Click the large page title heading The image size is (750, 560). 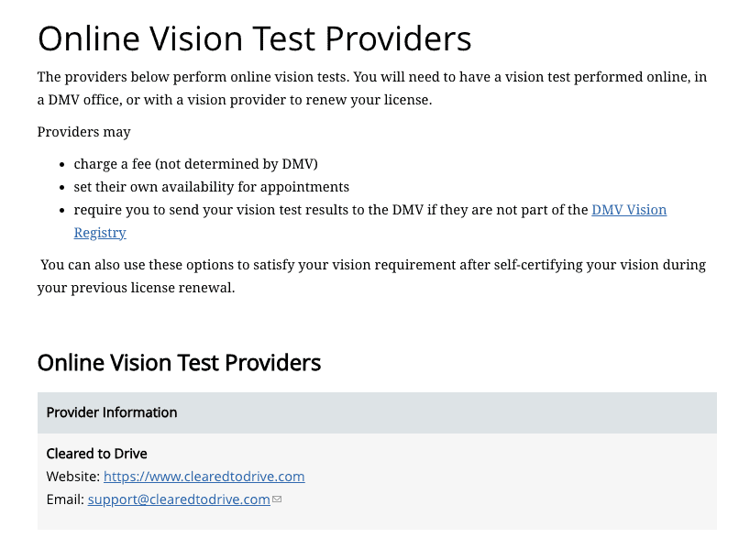click(x=255, y=38)
